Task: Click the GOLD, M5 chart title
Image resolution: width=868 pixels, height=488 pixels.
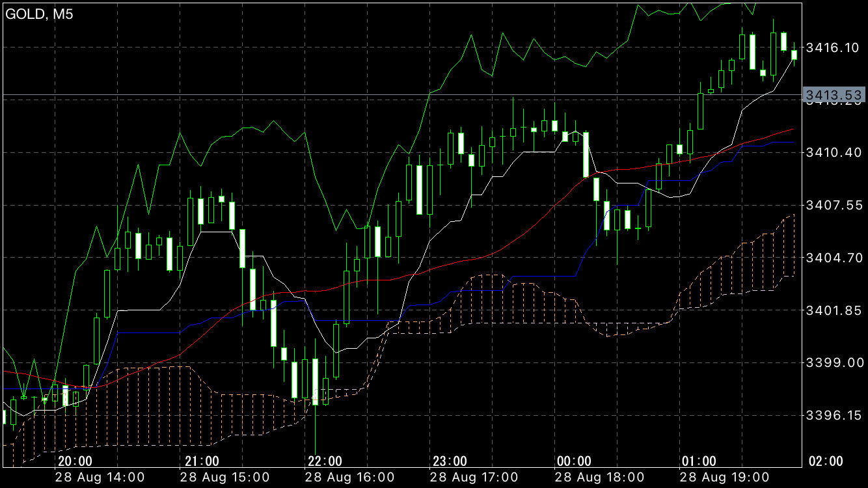Action: pyautogui.click(x=39, y=14)
